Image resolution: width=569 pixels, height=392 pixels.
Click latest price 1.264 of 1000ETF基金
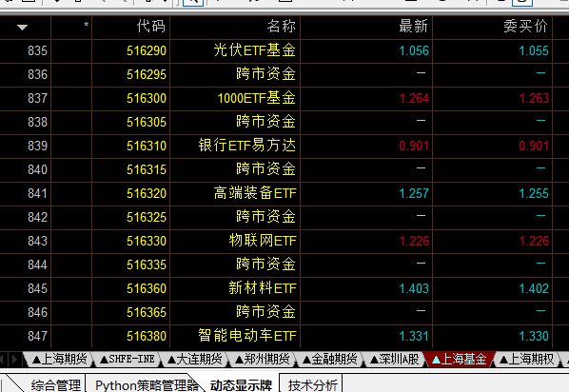(x=414, y=98)
